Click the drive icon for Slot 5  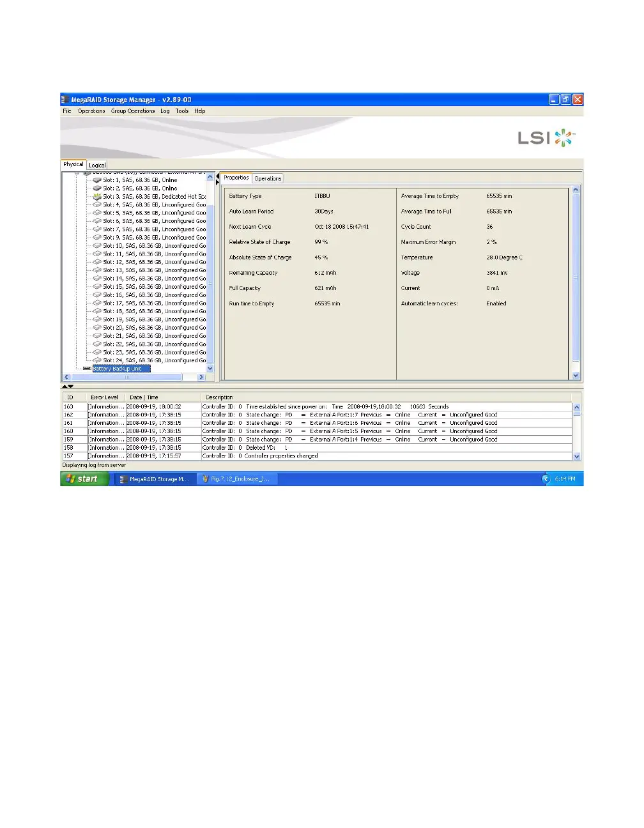(x=97, y=213)
